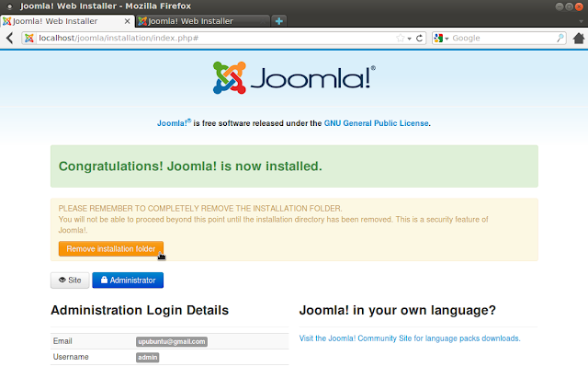The width and height of the screenshot is (588, 378).
Task: Reload the page with the refresh icon
Action: click(420, 38)
